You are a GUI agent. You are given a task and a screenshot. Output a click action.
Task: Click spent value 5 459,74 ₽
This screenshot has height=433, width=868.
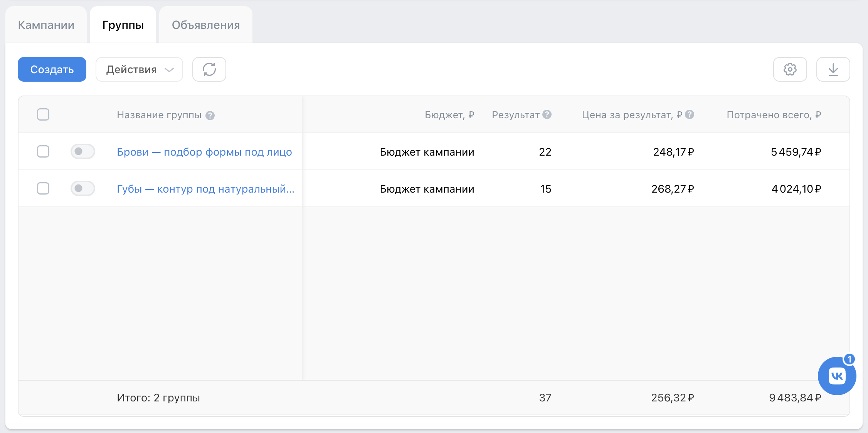796,152
